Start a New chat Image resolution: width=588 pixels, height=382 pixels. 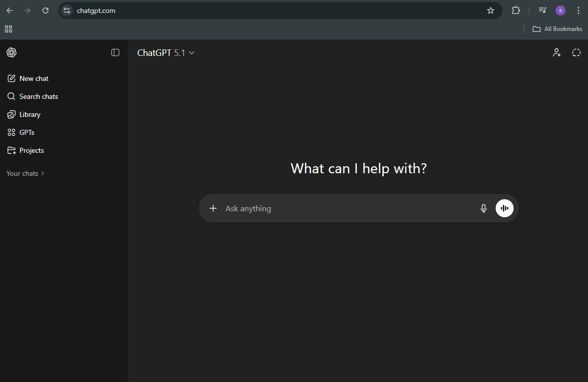28,78
